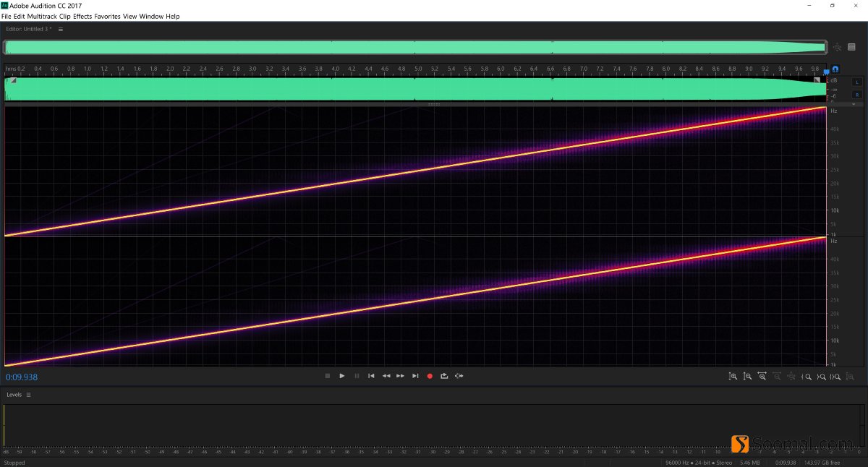Open the File menu

[x=7, y=16]
